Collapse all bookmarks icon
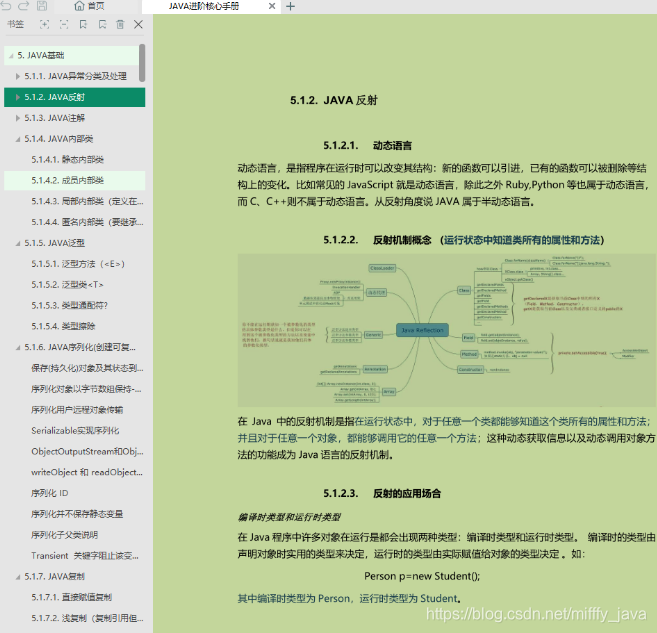The height and width of the screenshot is (633, 657). (64, 24)
